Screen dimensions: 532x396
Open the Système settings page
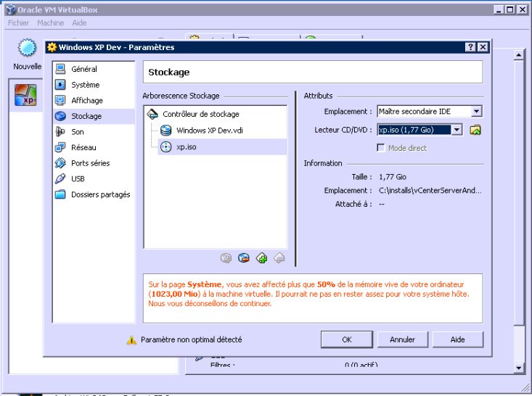pos(85,85)
